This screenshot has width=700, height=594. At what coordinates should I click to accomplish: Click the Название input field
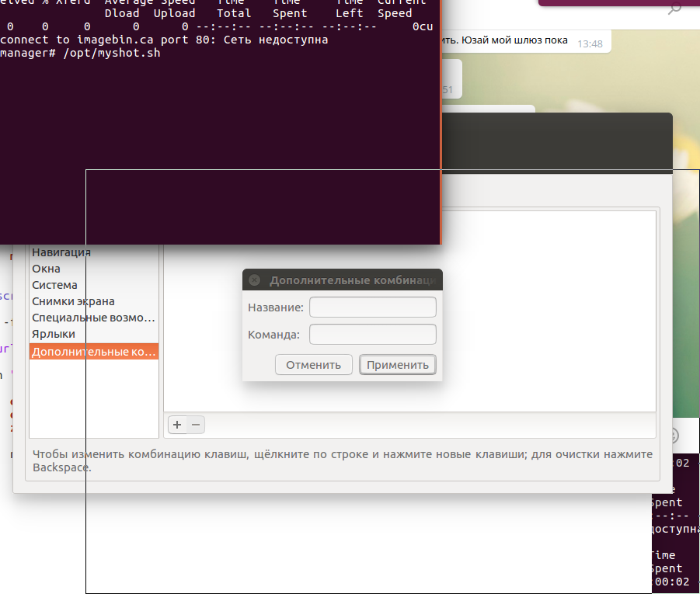tap(373, 307)
